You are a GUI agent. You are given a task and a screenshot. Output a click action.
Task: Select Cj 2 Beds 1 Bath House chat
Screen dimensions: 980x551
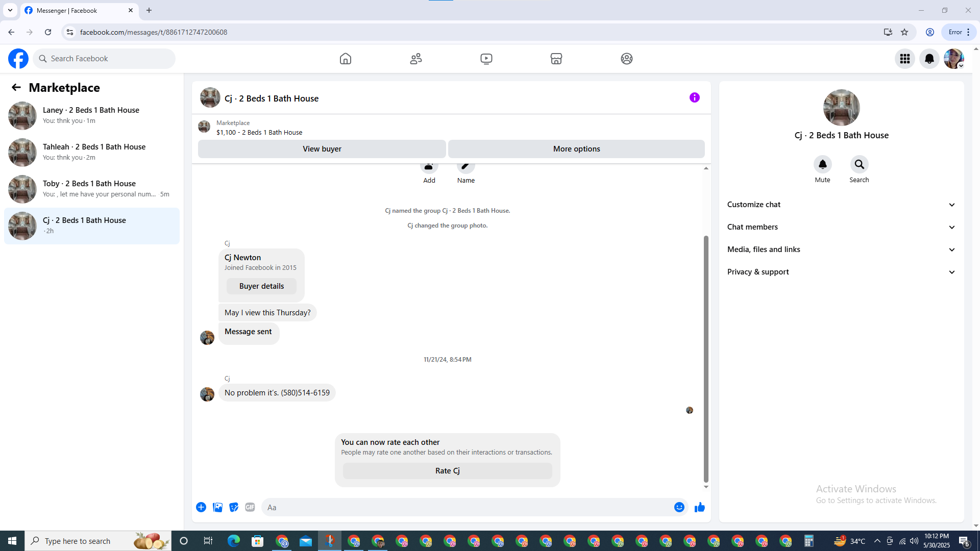pos(92,226)
